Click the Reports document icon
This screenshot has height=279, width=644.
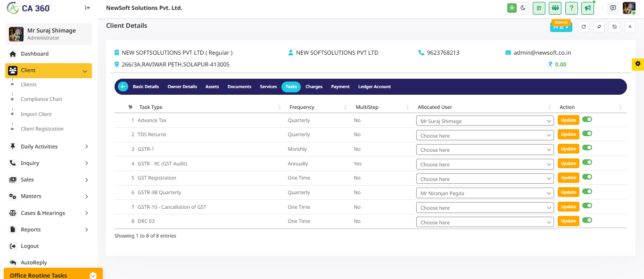click(13, 230)
